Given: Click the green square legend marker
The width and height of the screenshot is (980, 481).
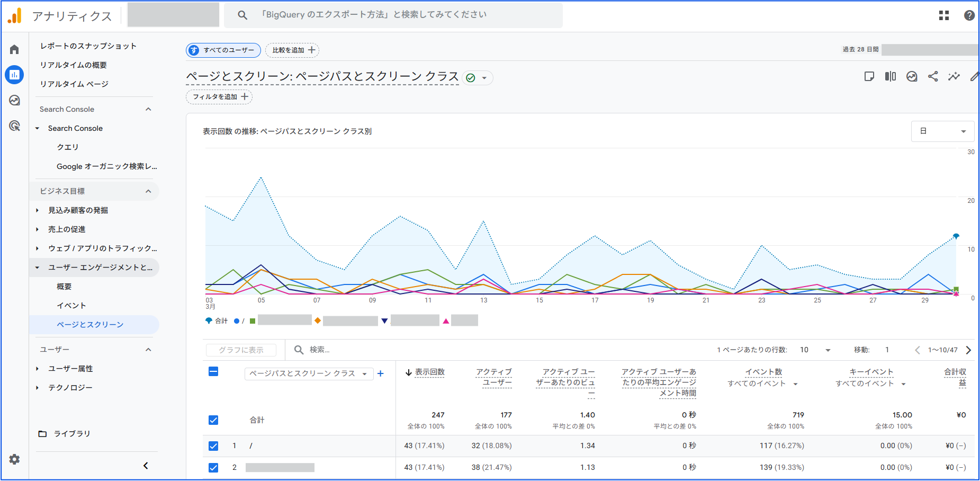Looking at the screenshot, I should [253, 321].
